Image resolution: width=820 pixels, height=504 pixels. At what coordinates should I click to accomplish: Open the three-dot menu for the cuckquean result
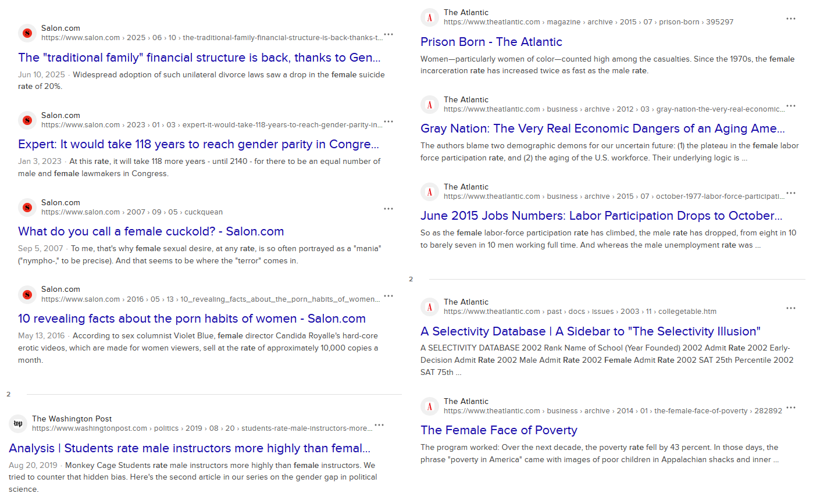388,209
